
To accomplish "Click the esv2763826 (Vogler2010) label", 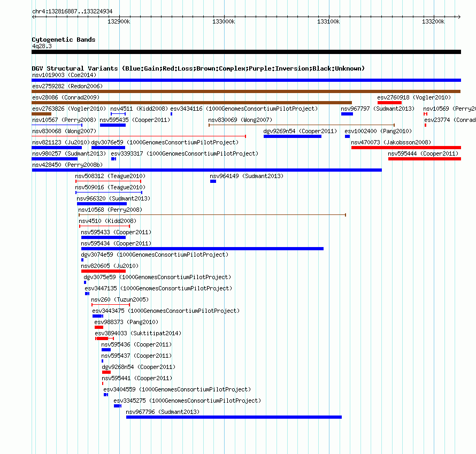I will coord(69,109).
